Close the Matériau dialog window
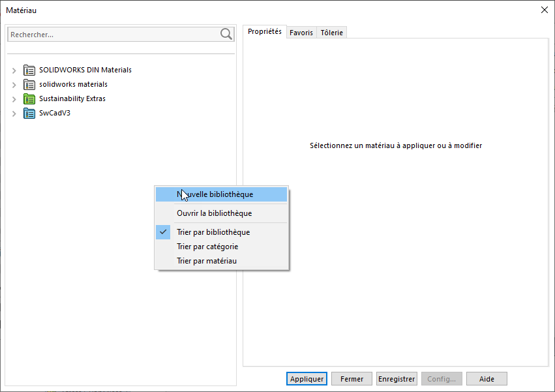This screenshot has height=392, width=555. pyautogui.click(x=545, y=9)
